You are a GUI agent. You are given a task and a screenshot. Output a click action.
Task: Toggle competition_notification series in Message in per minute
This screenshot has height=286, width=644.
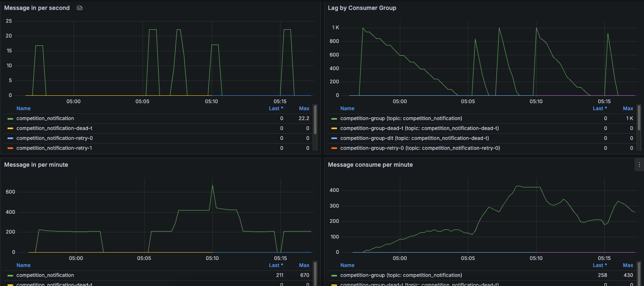45,275
